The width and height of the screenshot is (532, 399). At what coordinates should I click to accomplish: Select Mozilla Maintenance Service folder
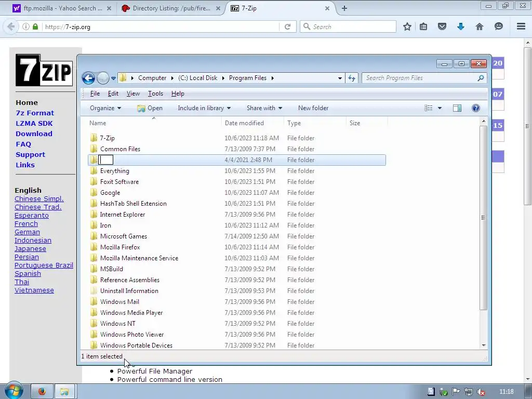point(139,258)
